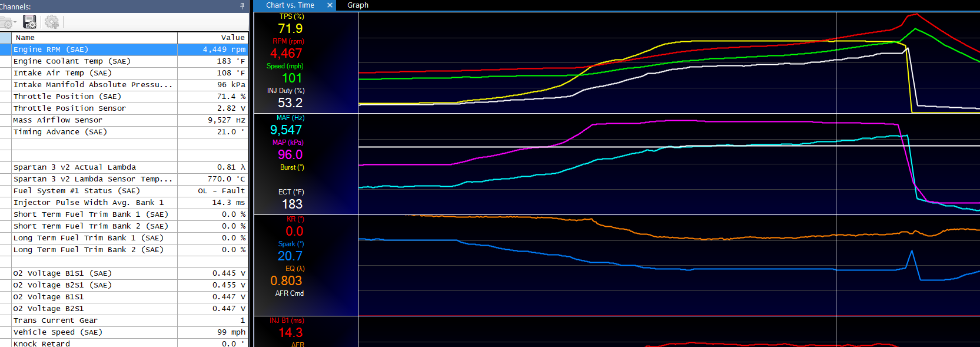
Task: Click the save channel configuration floppy icon
Action: tap(29, 22)
